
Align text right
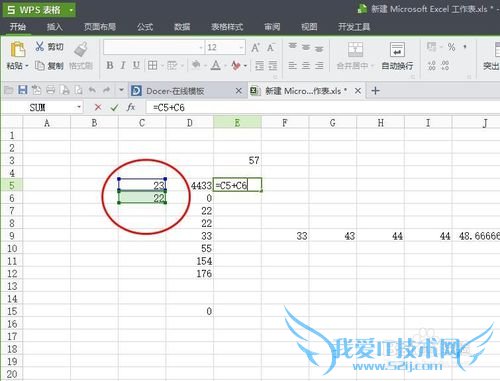[319, 65]
